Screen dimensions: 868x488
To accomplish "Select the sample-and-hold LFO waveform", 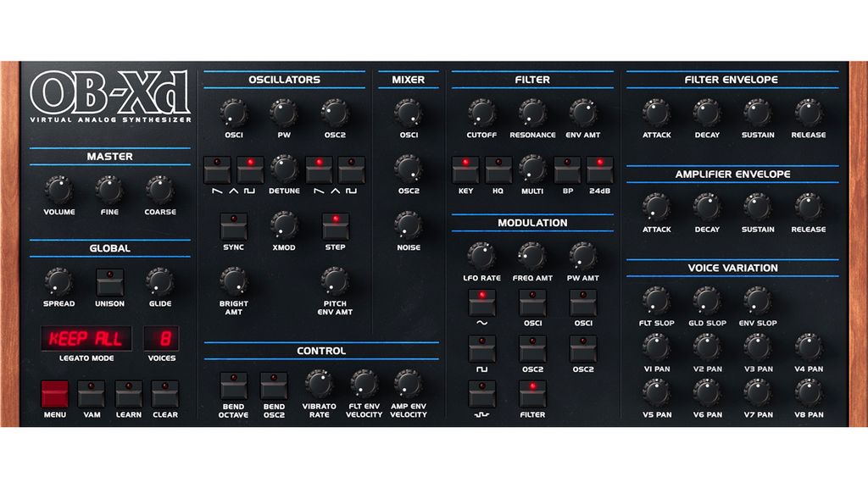I will (482, 396).
